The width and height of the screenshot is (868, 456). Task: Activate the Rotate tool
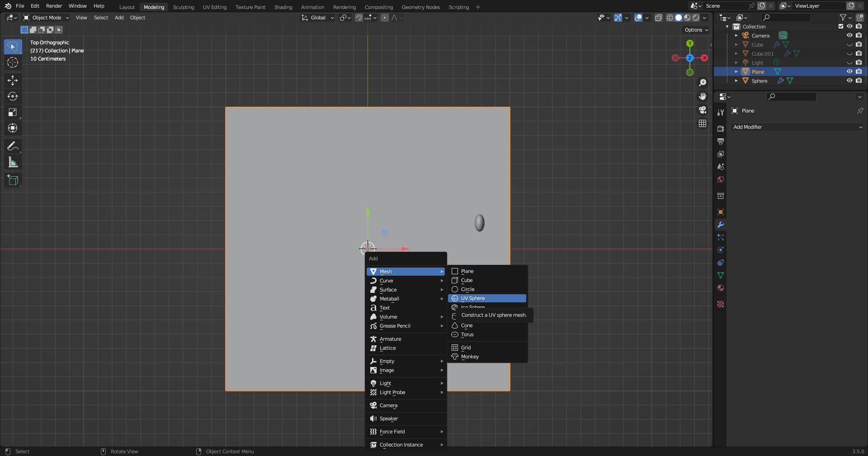(x=13, y=96)
